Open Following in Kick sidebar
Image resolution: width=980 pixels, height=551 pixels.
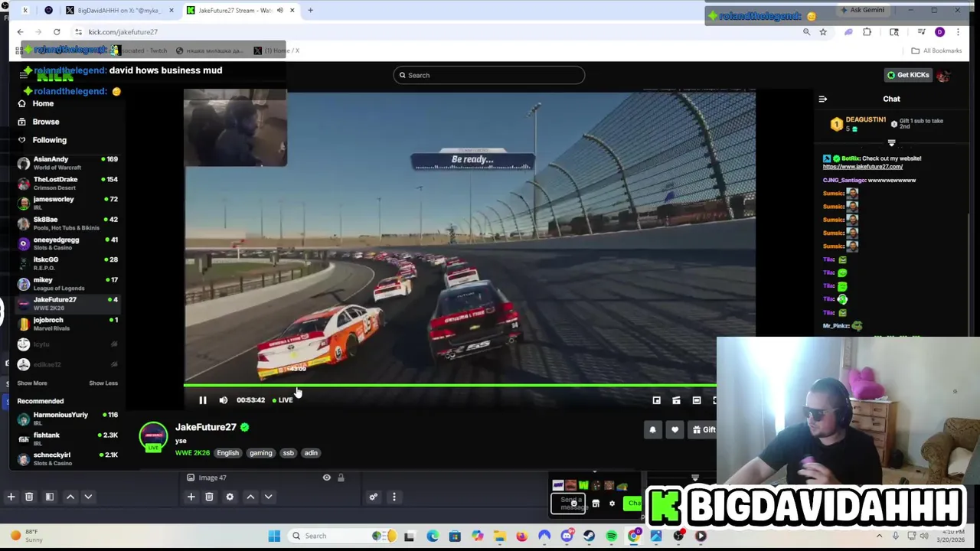click(49, 140)
